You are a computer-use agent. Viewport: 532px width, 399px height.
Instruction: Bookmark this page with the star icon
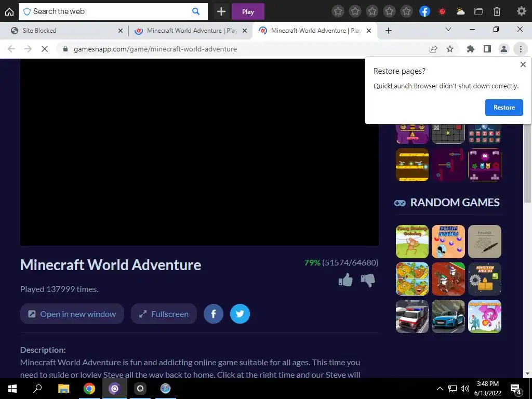(450, 49)
